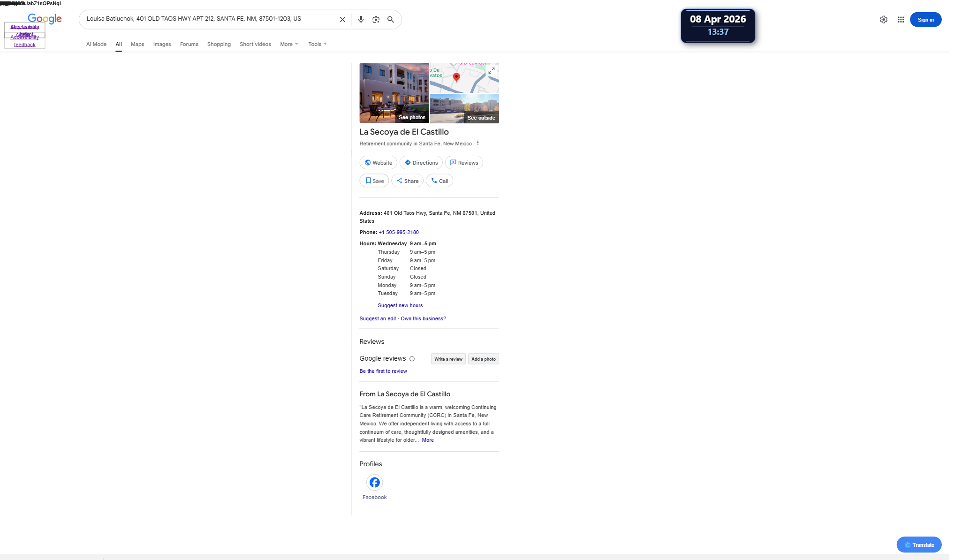Click the magnifier search icon
The width and height of the screenshot is (955, 560).
click(x=391, y=20)
